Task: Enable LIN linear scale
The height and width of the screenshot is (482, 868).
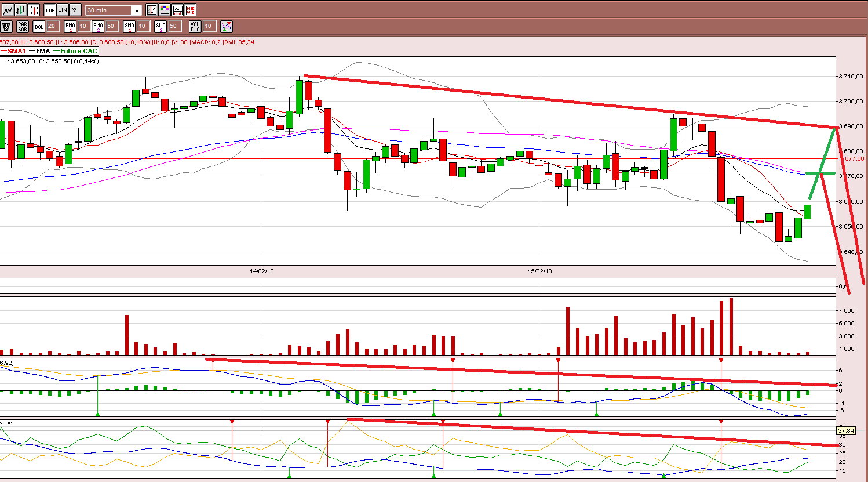Action: (63, 10)
